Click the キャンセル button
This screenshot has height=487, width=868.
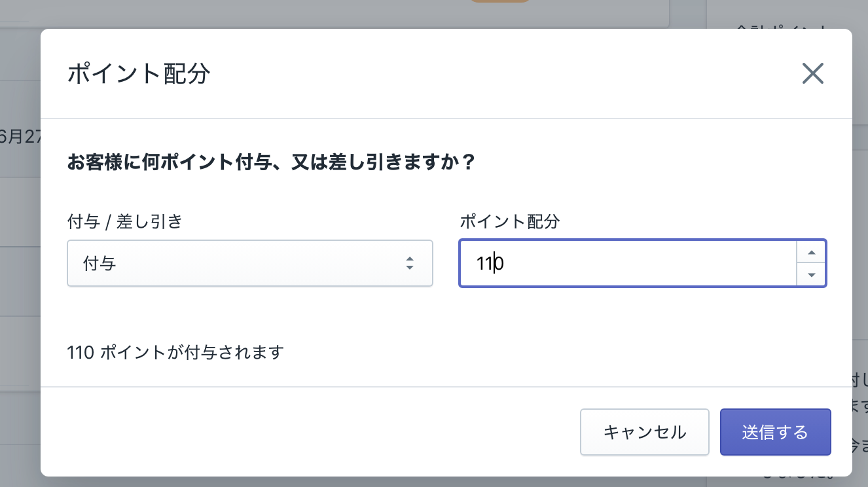click(645, 432)
